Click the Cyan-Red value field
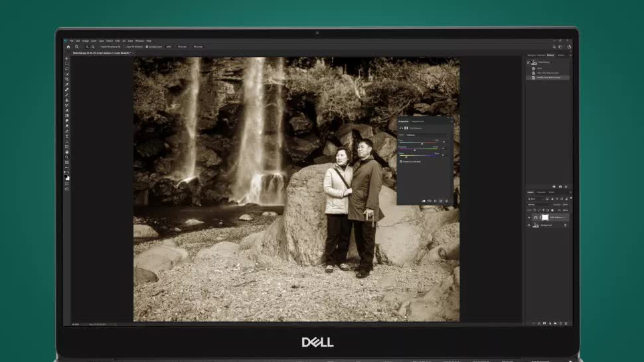 point(443,142)
